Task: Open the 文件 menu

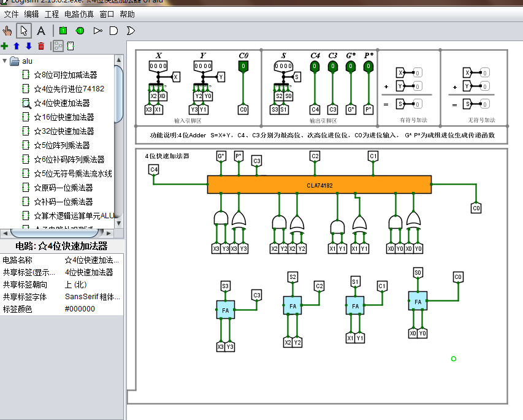Action: click(11, 14)
